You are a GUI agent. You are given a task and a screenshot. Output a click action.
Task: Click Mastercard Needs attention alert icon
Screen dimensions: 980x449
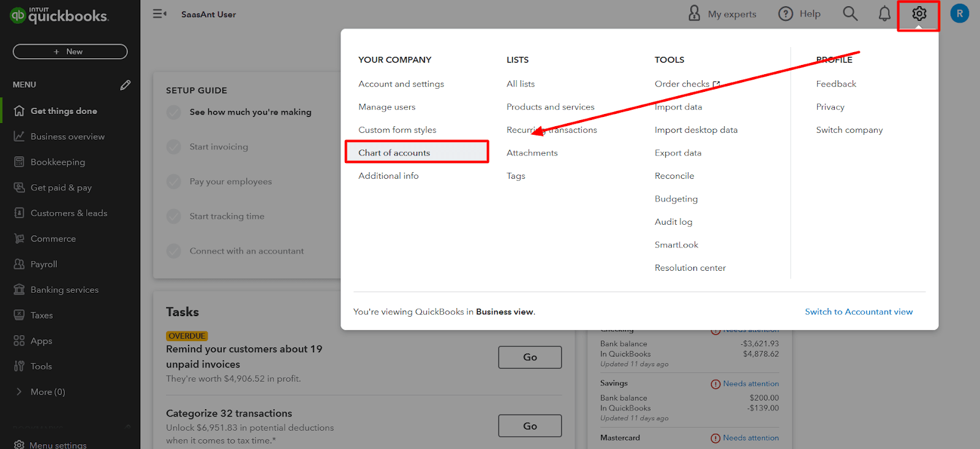point(715,438)
